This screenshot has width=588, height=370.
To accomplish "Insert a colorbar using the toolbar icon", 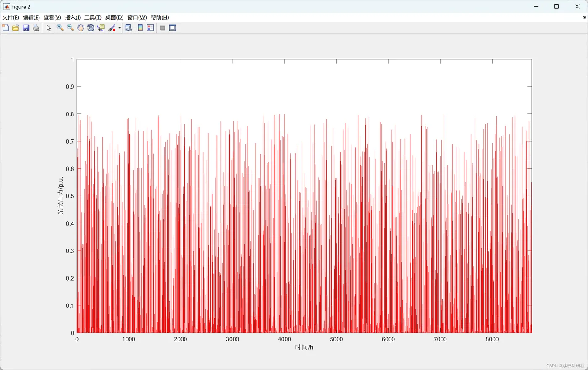I will point(140,28).
